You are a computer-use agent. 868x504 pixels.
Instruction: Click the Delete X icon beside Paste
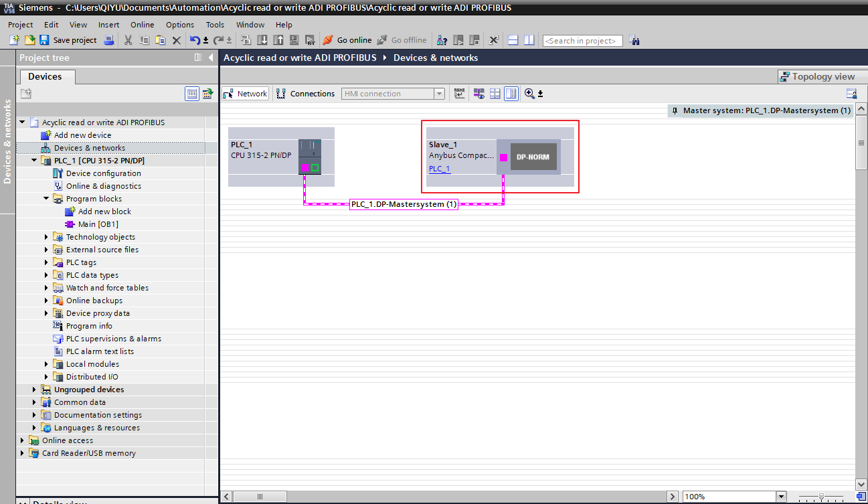point(177,40)
